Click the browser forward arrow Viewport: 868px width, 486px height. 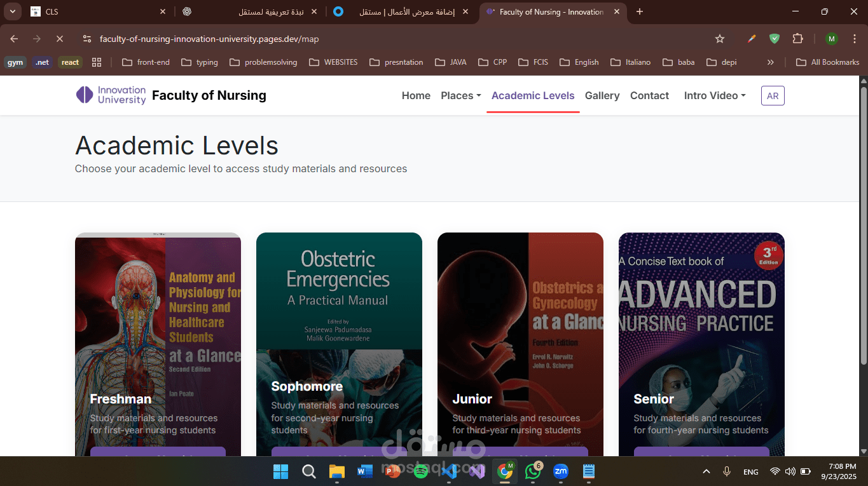click(37, 39)
